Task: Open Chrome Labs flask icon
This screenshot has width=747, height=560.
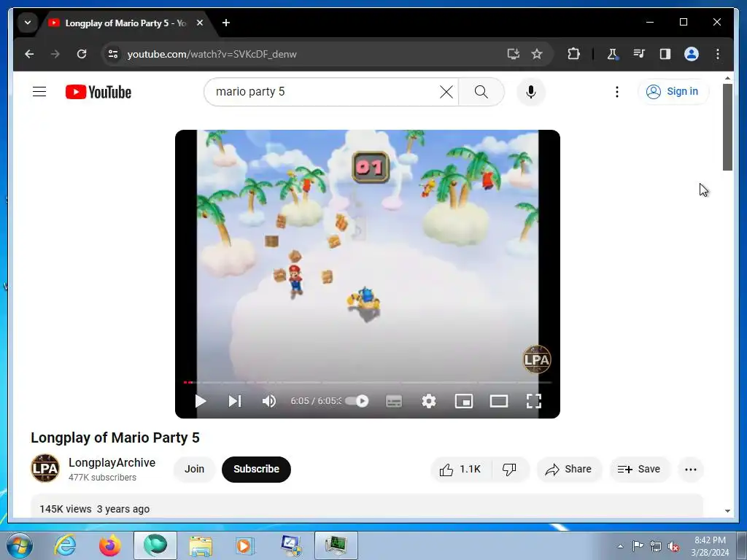Action: [613, 54]
